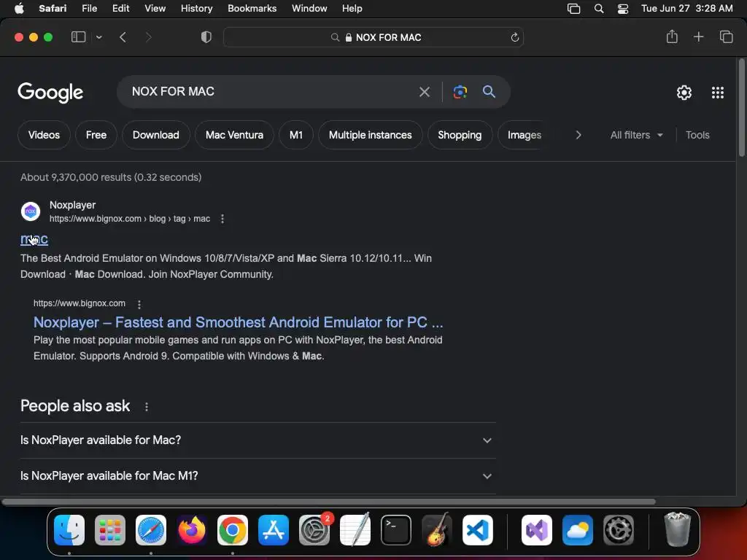Open Trash from the Dock
The height and width of the screenshot is (560, 747).
tap(677, 529)
